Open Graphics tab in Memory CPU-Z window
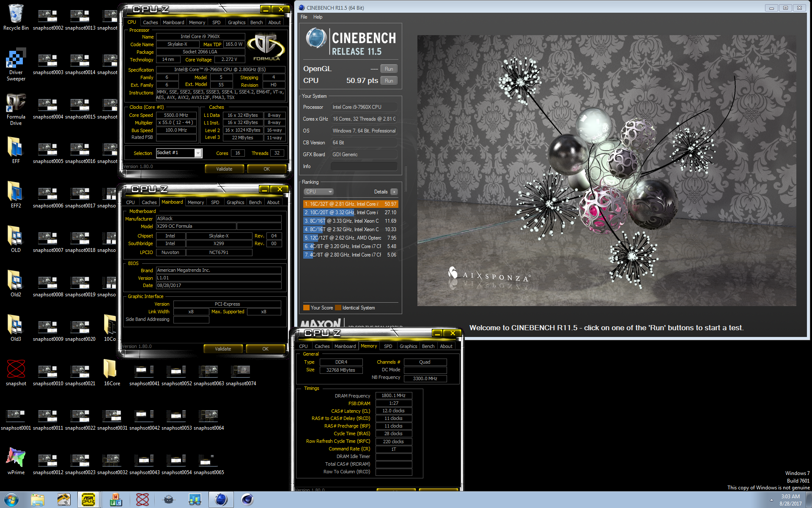 click(408, 346)
